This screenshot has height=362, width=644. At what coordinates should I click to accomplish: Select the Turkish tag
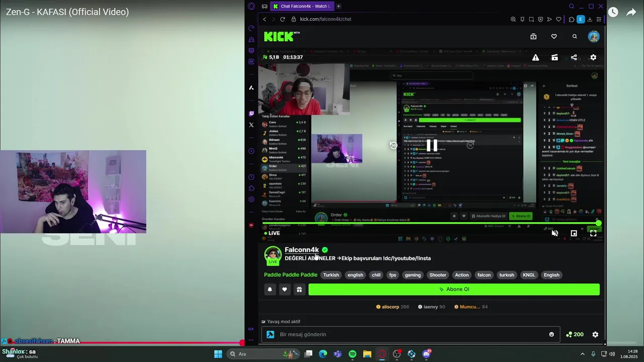pos(331,275)
